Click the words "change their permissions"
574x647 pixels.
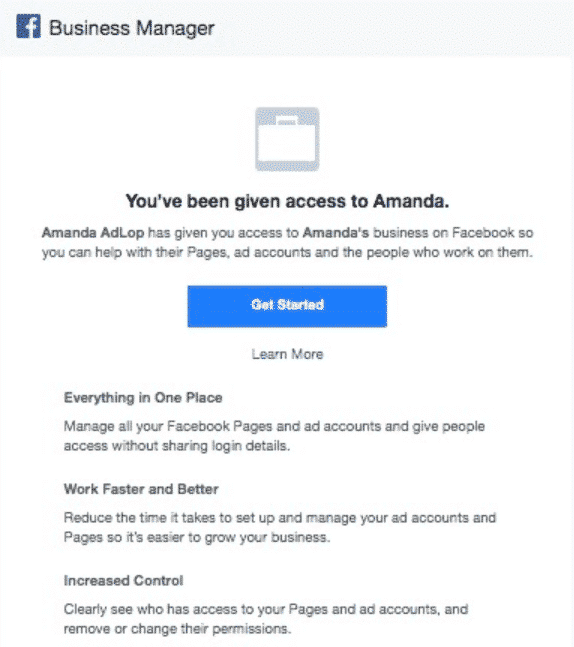tap(211, 629)
